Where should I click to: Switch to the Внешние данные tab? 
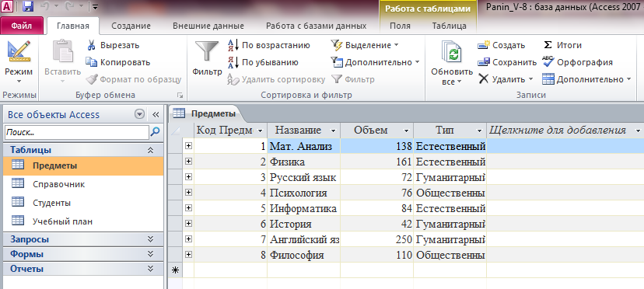coord(208,26)
